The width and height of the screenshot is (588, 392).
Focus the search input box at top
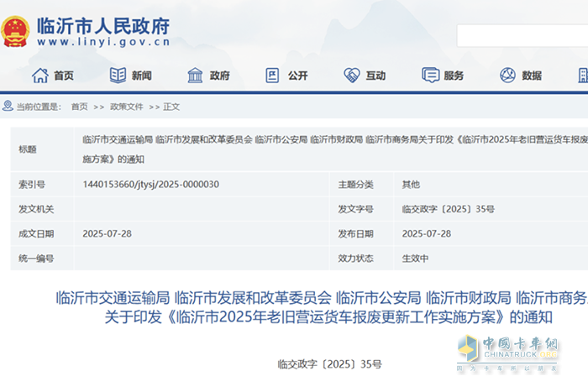coord(522,35)
